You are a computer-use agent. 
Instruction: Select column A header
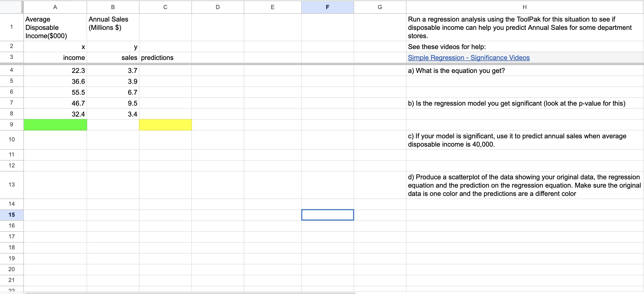(x=55, y=7)
